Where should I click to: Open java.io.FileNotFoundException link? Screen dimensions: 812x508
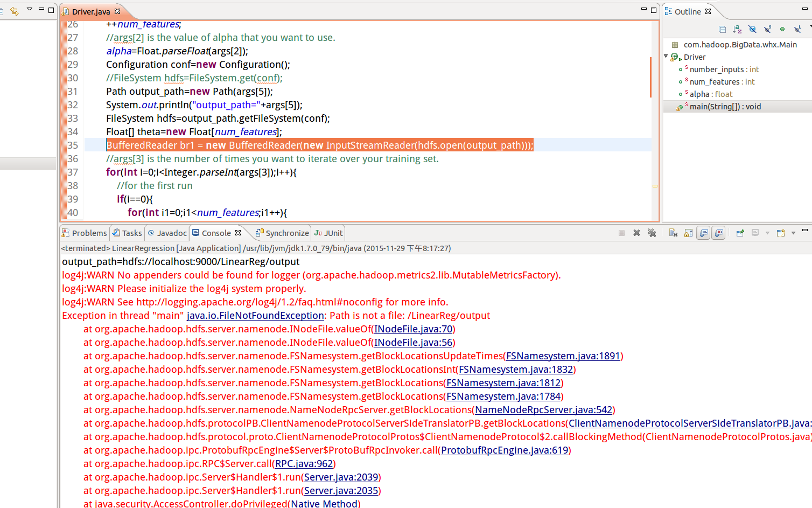click(x=255, y=316)
